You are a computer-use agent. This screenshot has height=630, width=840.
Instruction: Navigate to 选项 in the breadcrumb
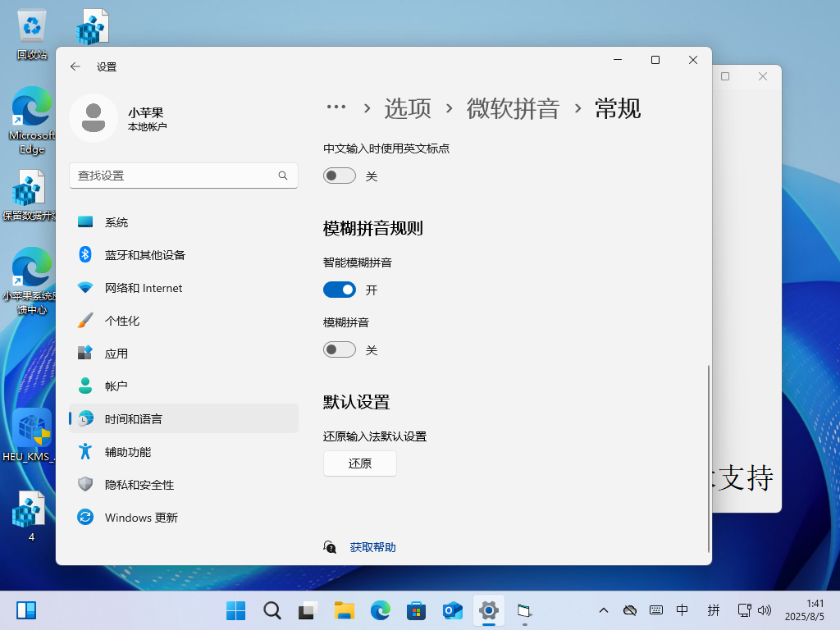[x=406, y=108]
